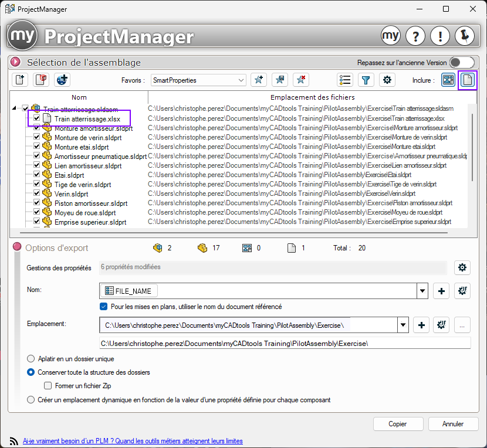Viewport: 487px width, 448px height.
Task: Open property management gear settings button
Action: (462, 268)
